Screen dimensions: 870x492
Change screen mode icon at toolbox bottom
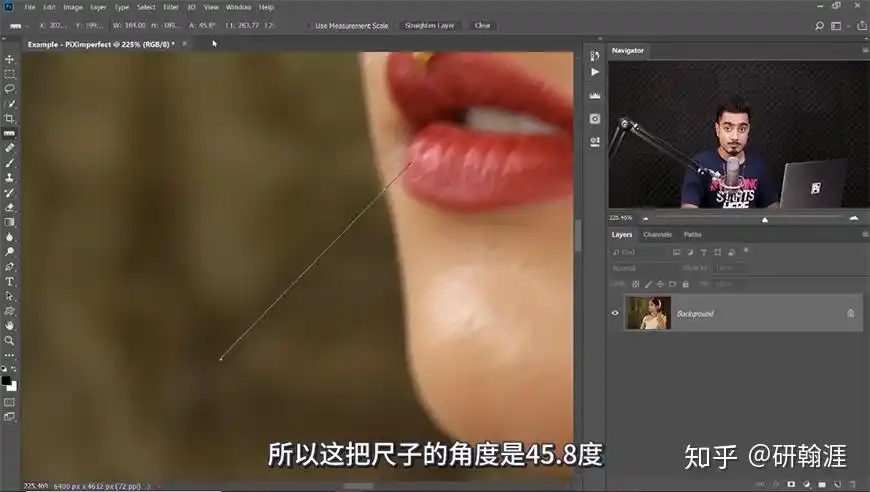point(9,417)
